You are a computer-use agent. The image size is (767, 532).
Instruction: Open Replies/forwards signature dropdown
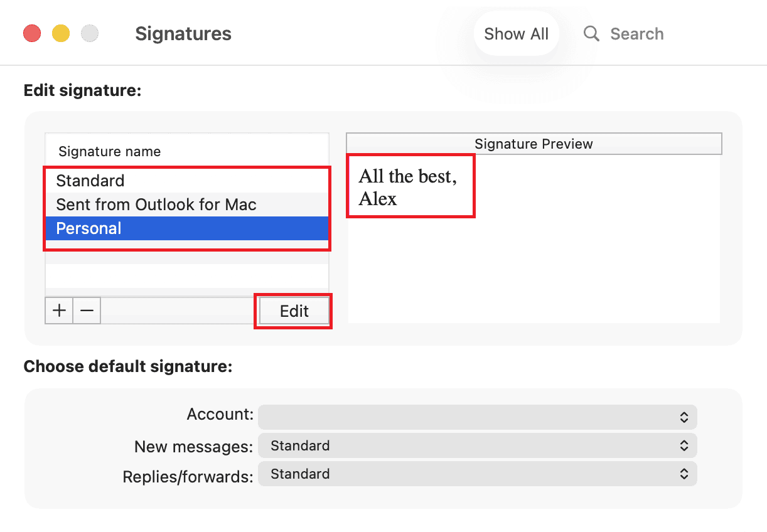(x=477, y=474)
